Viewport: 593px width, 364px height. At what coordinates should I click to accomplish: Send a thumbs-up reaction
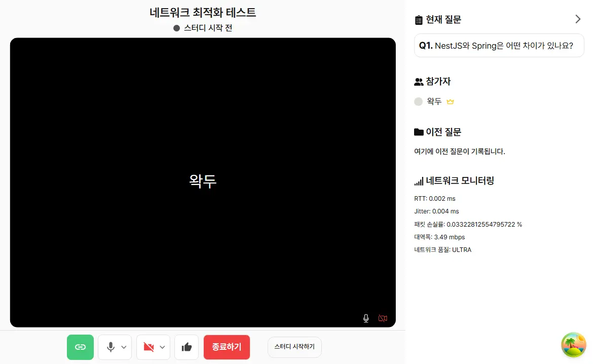pyautogui.click(x=187, y=347)
